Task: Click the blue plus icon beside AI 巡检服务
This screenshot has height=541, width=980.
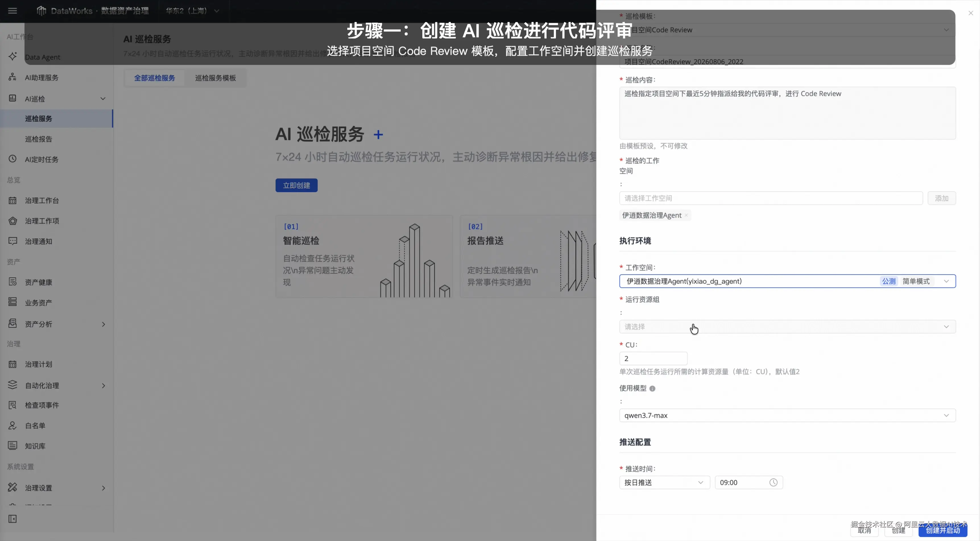Action: coord(378,134)
